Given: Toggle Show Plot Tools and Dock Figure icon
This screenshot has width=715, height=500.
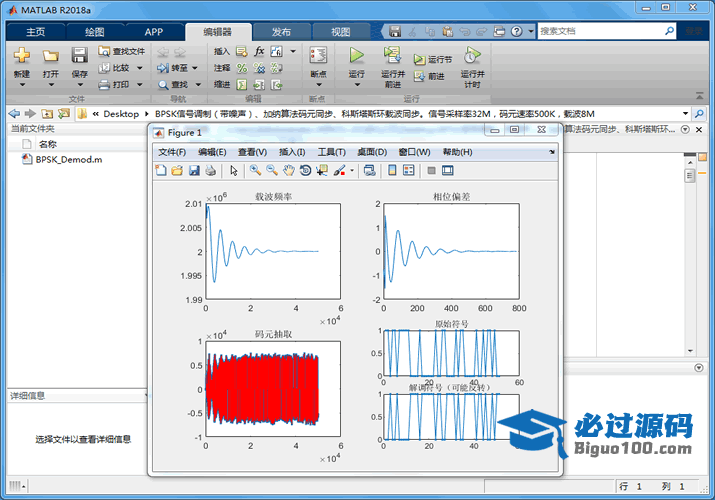Looking at the screenshot, I should pyautogui.click(x=448, y=170).
